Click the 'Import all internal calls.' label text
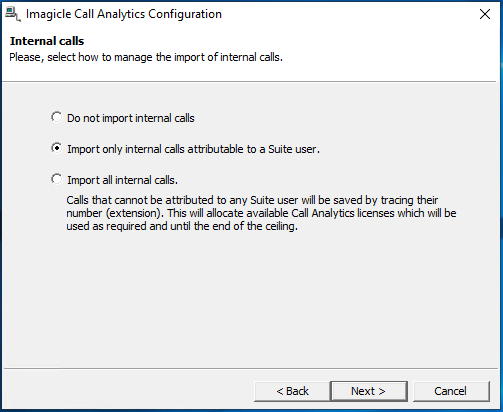Viewport: 503px width, 412px height. (122, 180)
